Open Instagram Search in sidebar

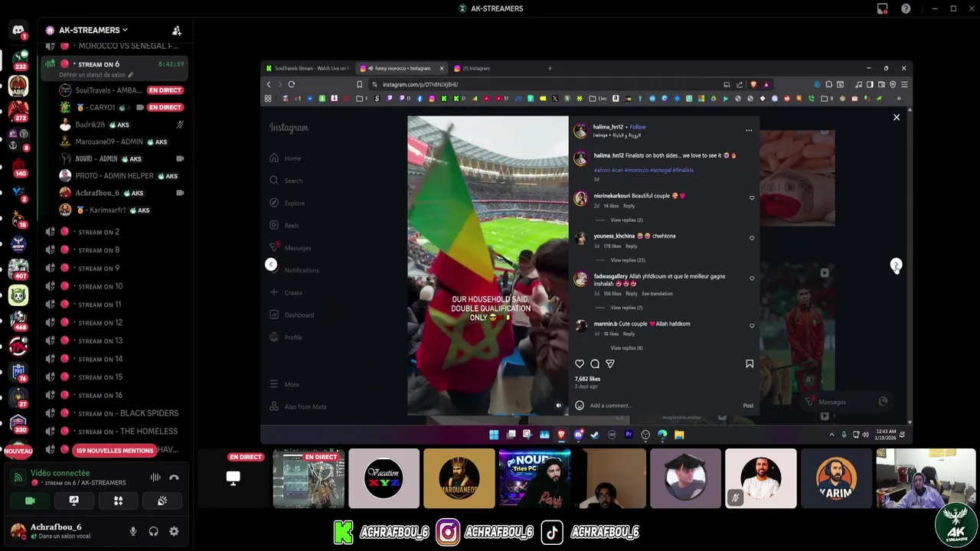pyautogui.click(x=286, y=181)
